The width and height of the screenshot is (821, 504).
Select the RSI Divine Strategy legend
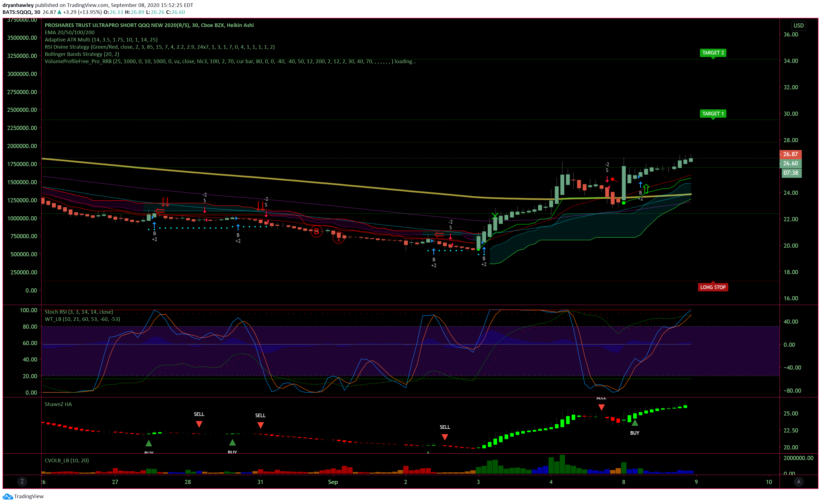click(x=160, y=47)
